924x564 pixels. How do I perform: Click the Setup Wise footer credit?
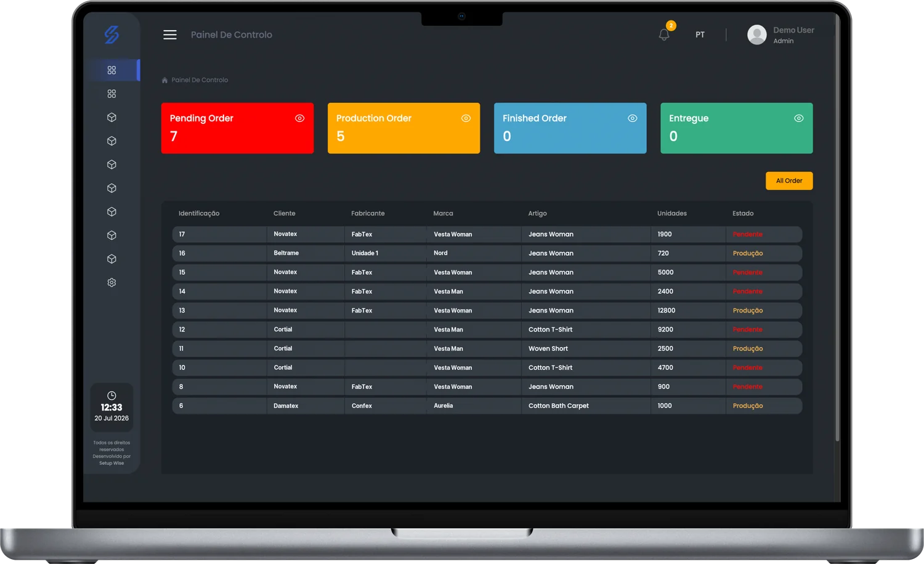click(111, 463)
